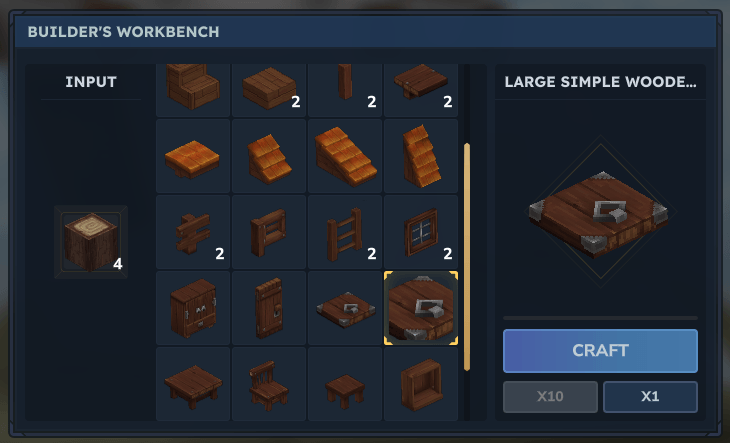Select the wide orange roof stairs recipe
Screen dimensions: 730x443
click(x=345, y=156)
